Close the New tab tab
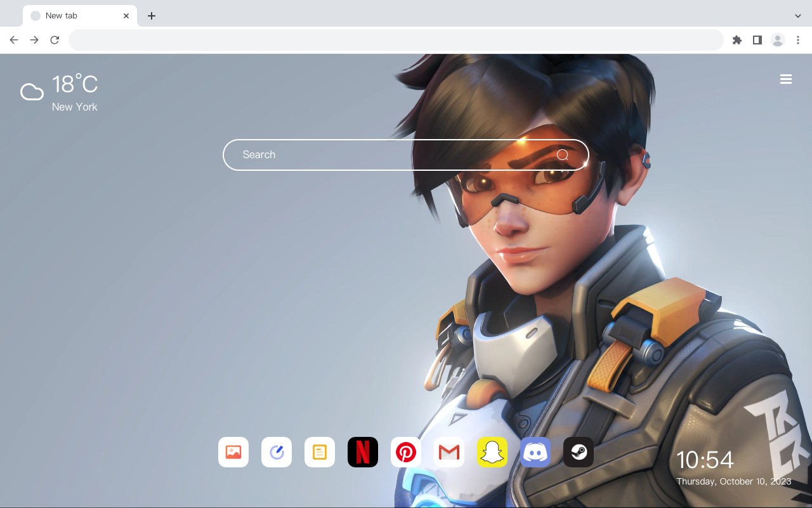This screenshot has width=812, height=508. pyautogui.click(x=126, y=16)
